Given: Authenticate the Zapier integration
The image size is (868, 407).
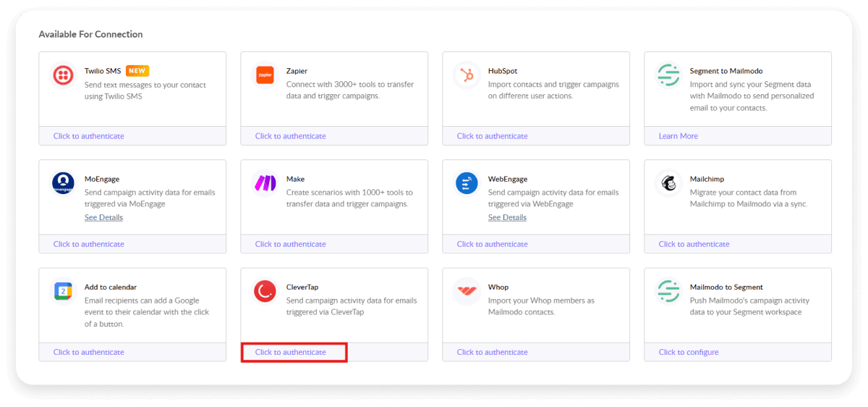Looking at the screenshot, I should point(290,136).
